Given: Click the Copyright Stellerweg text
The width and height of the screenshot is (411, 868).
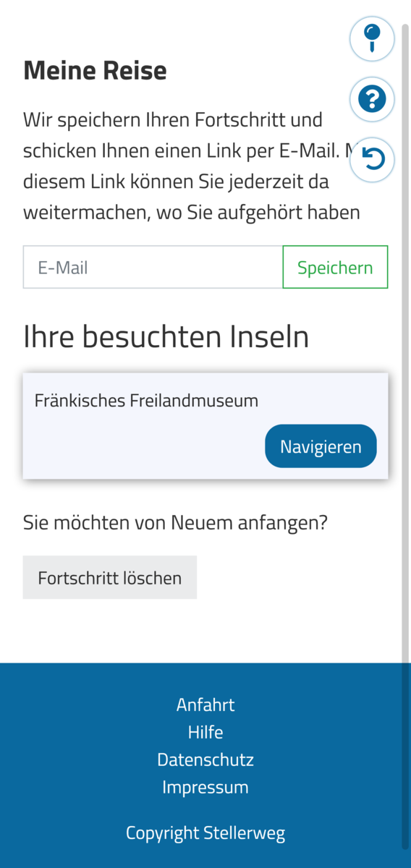Looking at the screenshot, I should (205, 833).
